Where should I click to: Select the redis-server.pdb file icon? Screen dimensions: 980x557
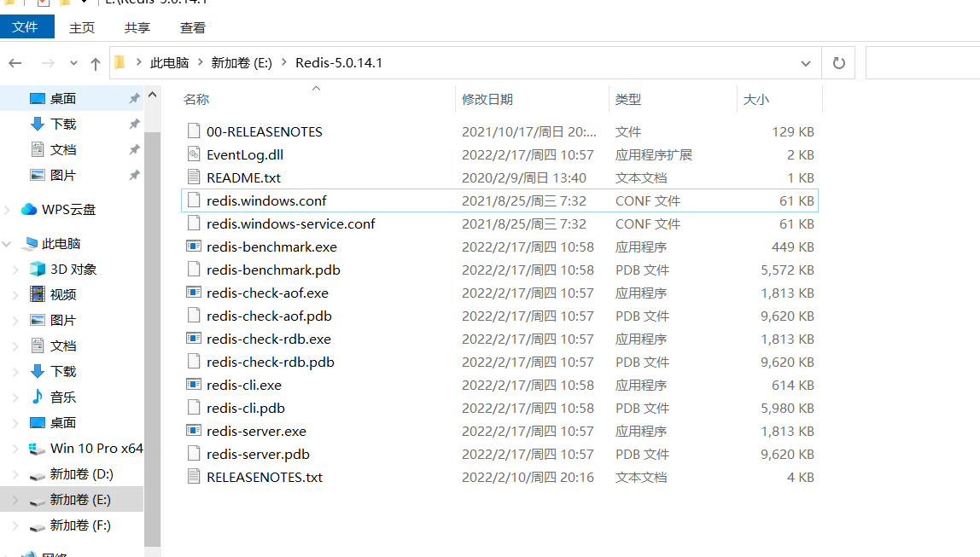[x=194, y=454]
